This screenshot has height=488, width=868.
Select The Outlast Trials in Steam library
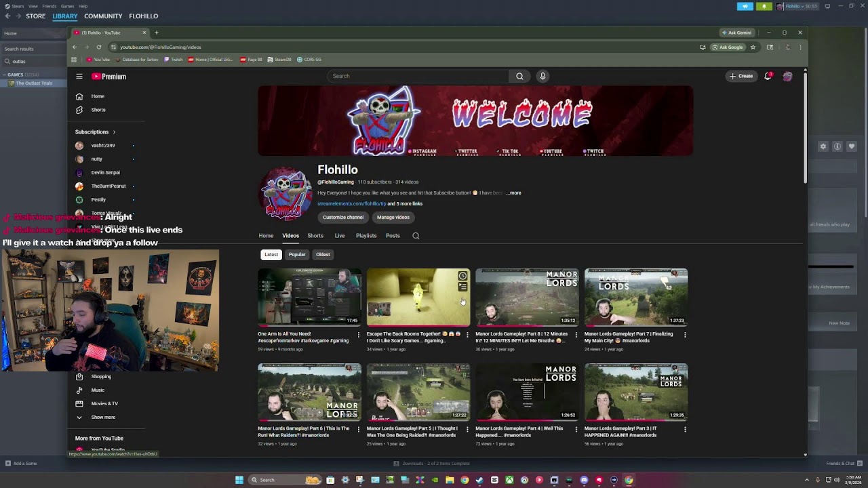point(33,83)
